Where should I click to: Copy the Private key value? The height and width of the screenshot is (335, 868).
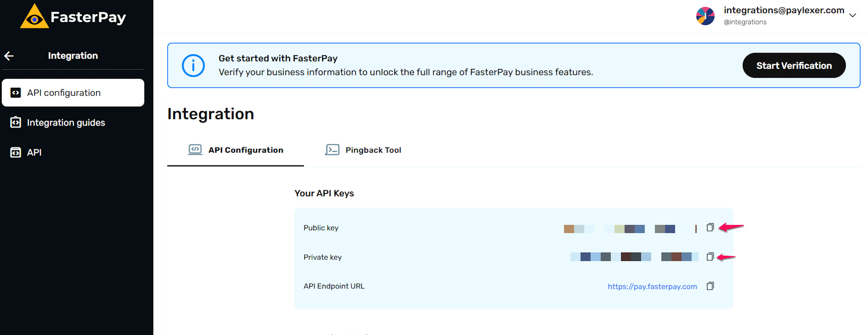(710, 257)
